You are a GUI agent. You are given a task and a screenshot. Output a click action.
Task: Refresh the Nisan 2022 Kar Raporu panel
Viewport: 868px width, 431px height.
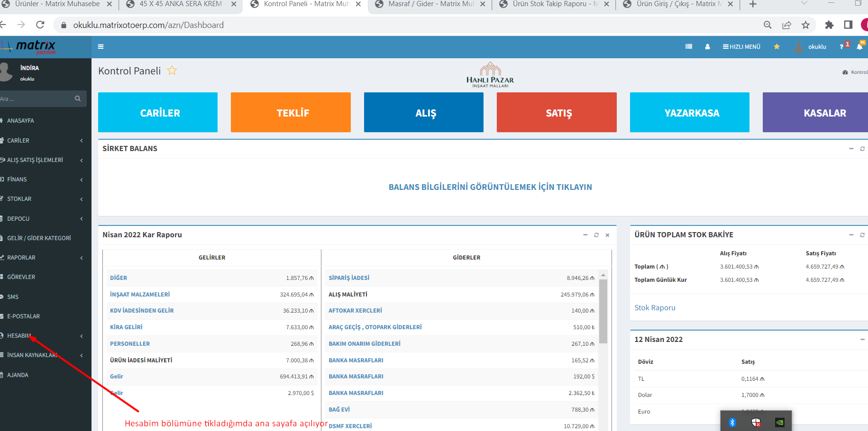[596, 235]
